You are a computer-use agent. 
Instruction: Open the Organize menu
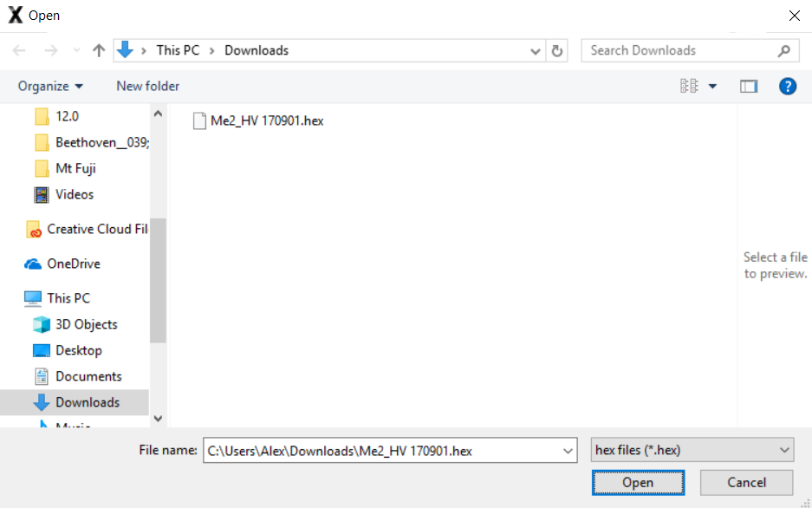coord(50,86)
